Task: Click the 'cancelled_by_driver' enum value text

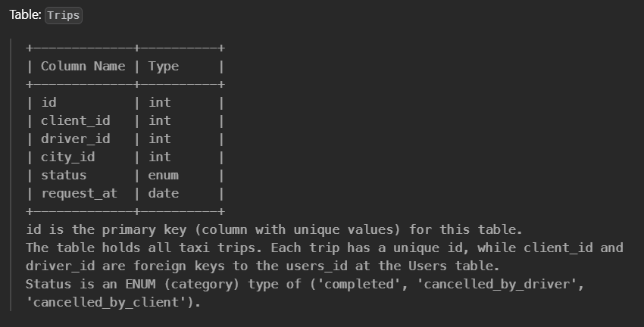Action: [499, 285]
